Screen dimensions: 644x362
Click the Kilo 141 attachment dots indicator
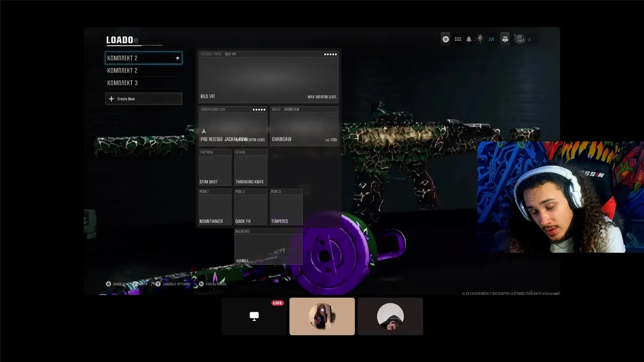coord(331,54)
